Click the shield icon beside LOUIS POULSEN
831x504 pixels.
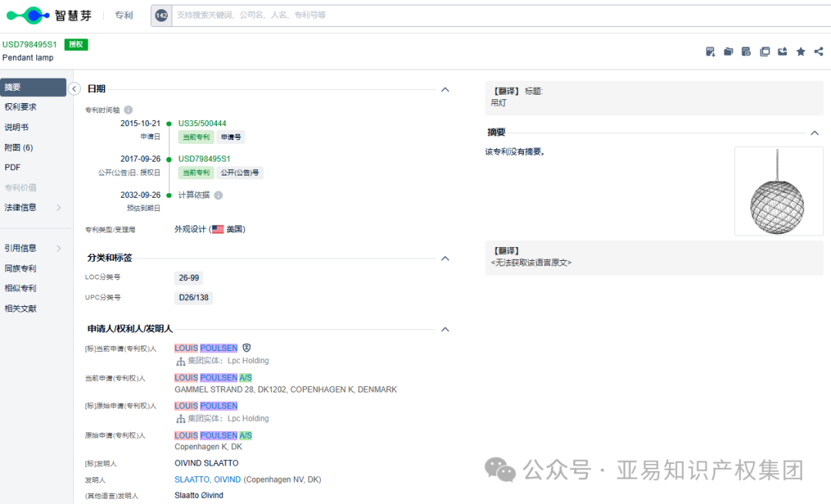247,348
